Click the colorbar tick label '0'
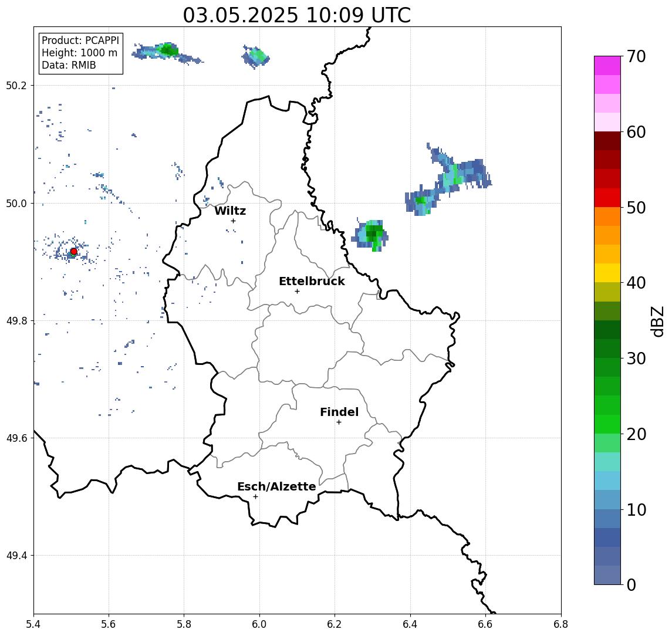Viewport: 672px width, 636px height. tap(632, 584)
